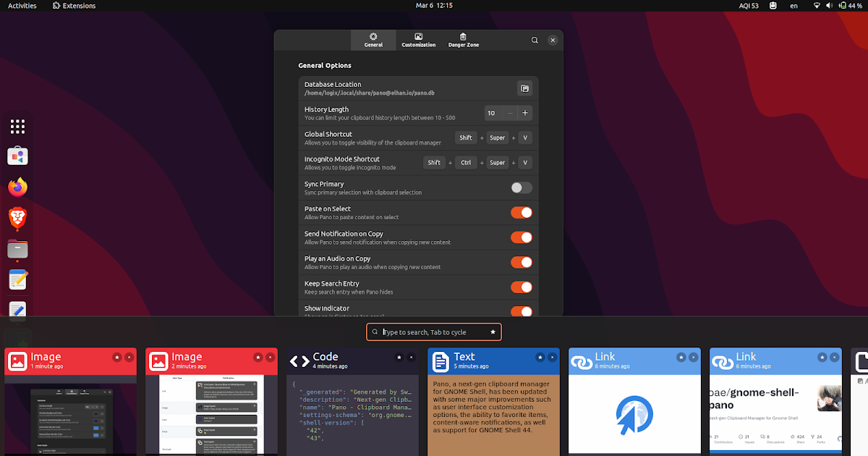Delete the gnome-shell-pano Link item
This screenshot has height=456, width=868.
(834, 357)
